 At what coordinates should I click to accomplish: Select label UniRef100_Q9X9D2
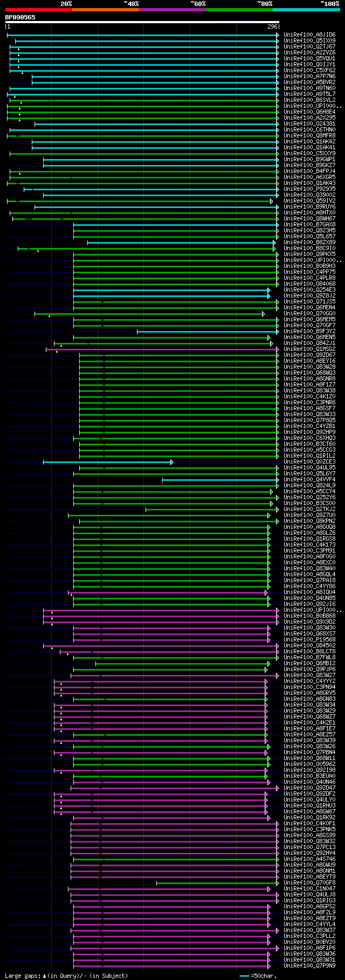click(309, 622)
